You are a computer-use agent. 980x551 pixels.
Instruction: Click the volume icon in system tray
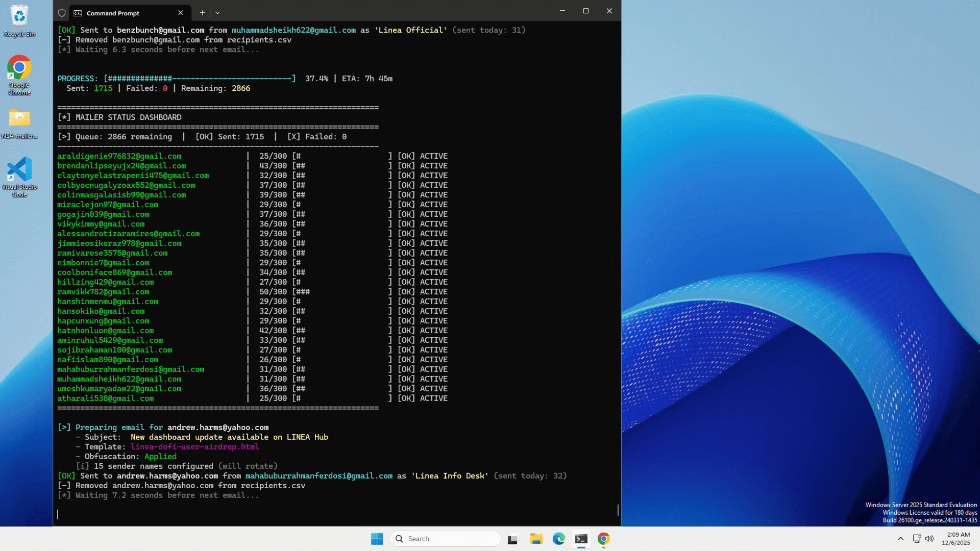(929, 539)
